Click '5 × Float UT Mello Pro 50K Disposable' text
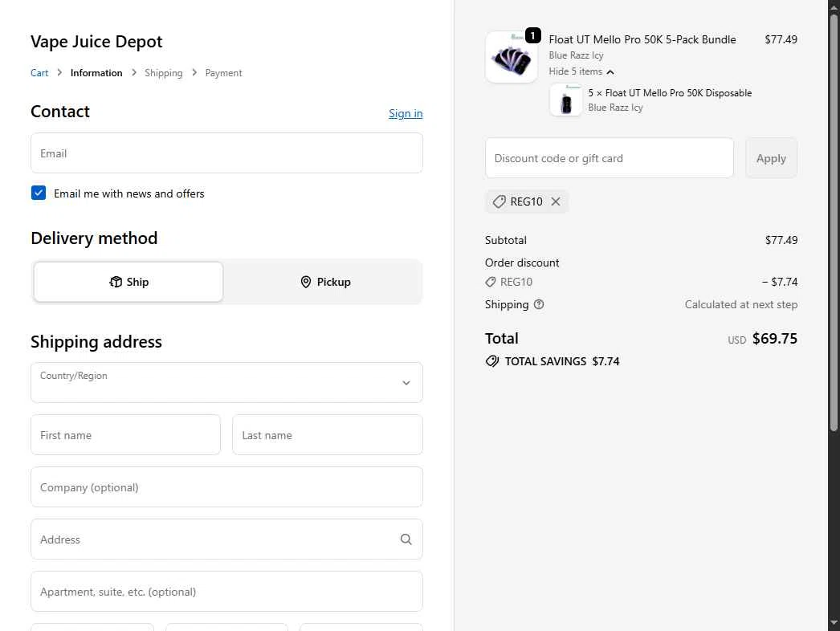This screenshot has width=840, height=631. (x=670, y=92)
